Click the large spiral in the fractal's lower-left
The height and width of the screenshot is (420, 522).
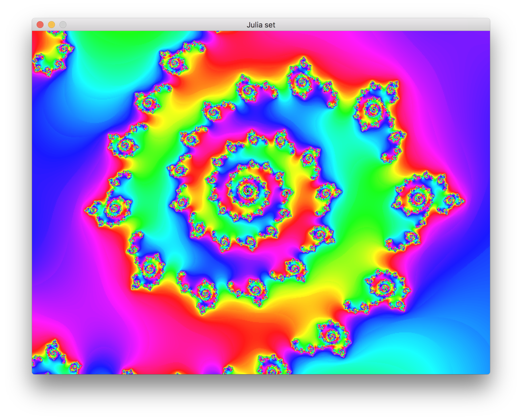149,268
